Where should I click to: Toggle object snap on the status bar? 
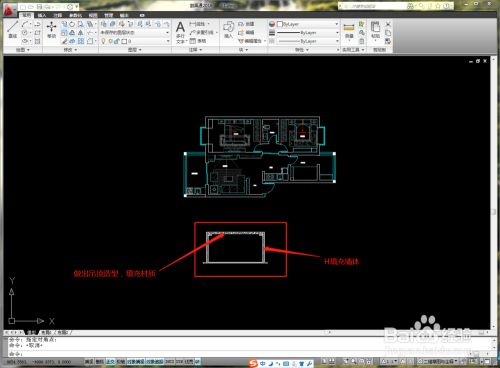(135, 361)
